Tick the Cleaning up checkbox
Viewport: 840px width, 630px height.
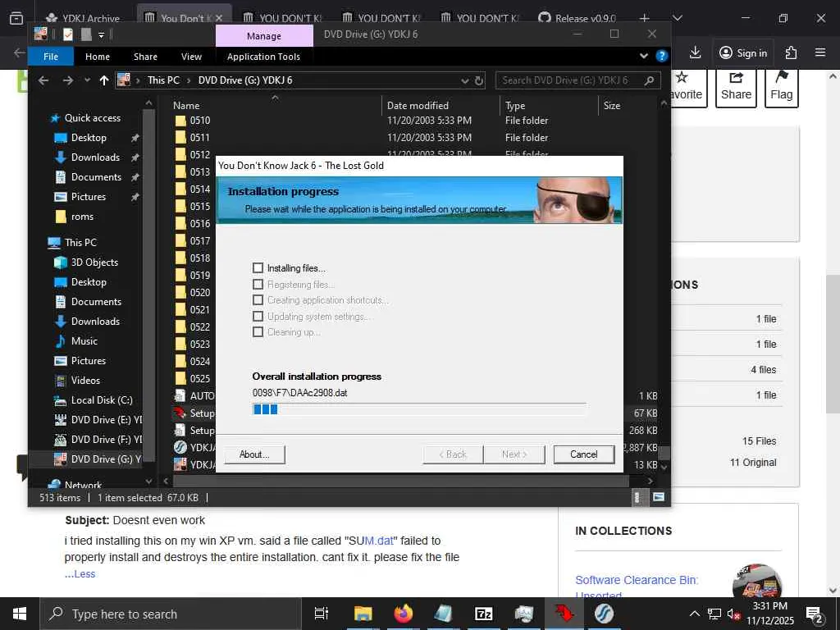pyautogui.click(x=258, y=332)
